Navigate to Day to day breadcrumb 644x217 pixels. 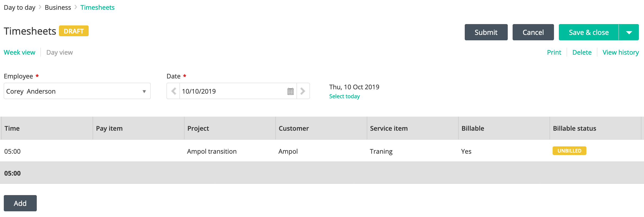click(x=19, y=7)
